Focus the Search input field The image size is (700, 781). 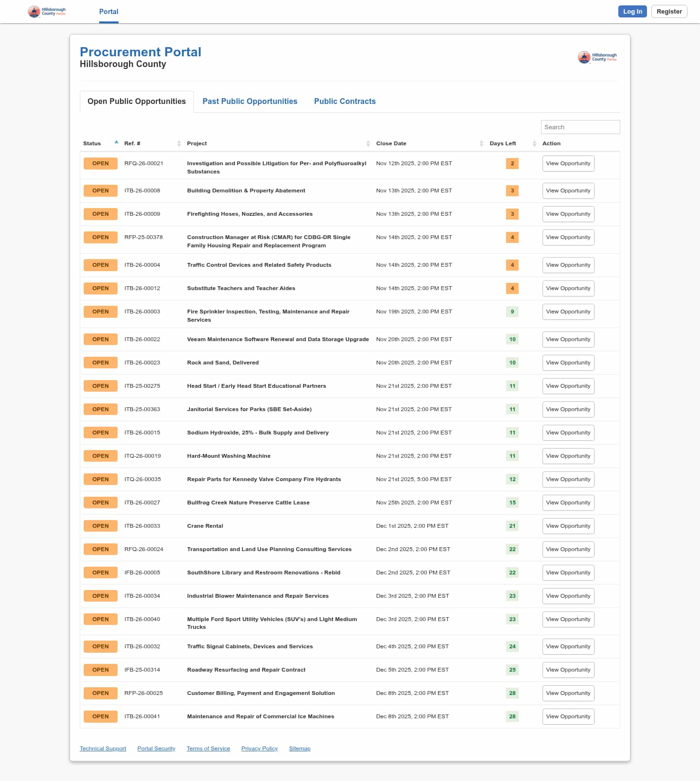point(580,127)
